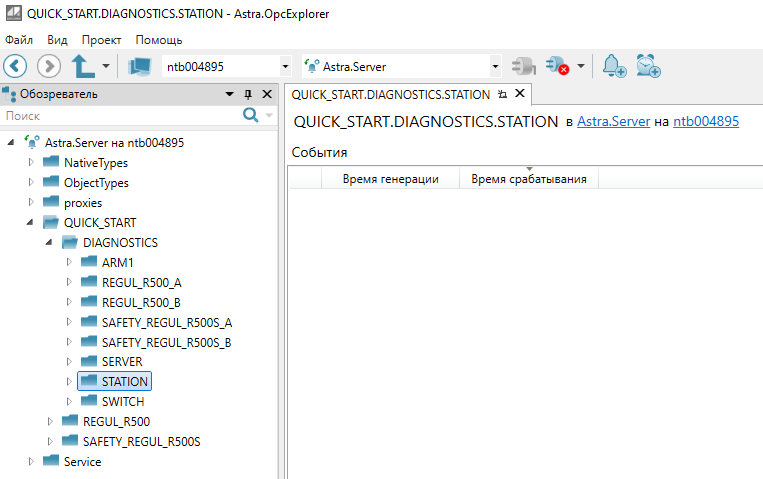
Task: Click the alarm clock with plus icon
Action: point(649,67)
